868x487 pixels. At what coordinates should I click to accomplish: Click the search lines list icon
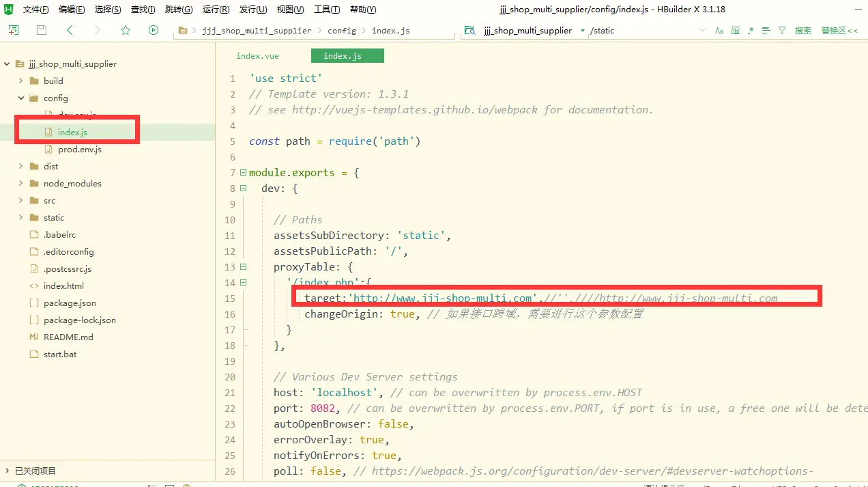pyautogui.click(x=766, y=31)
